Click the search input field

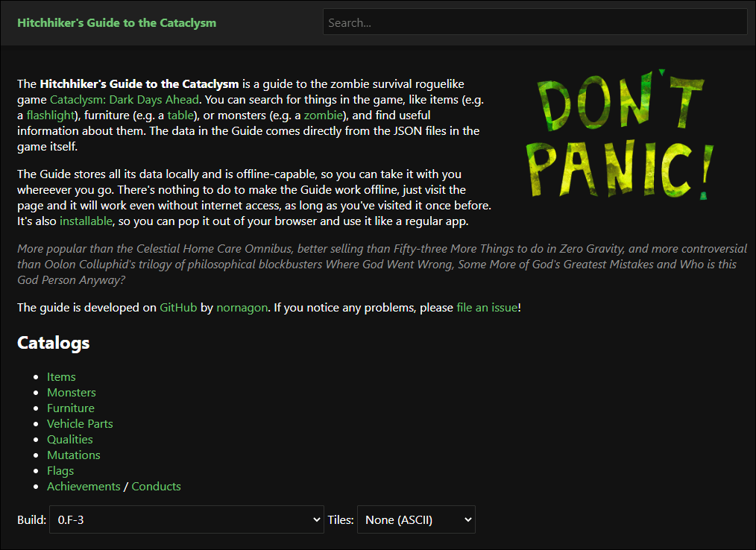[535, 22]
